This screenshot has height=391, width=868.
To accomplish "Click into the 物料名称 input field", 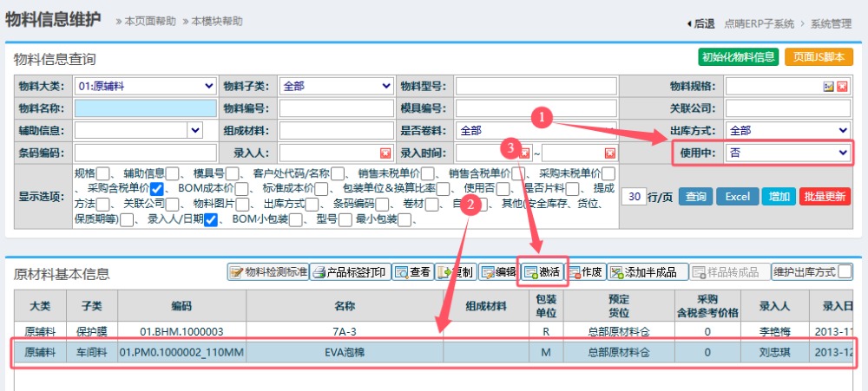I will [145, 108].
